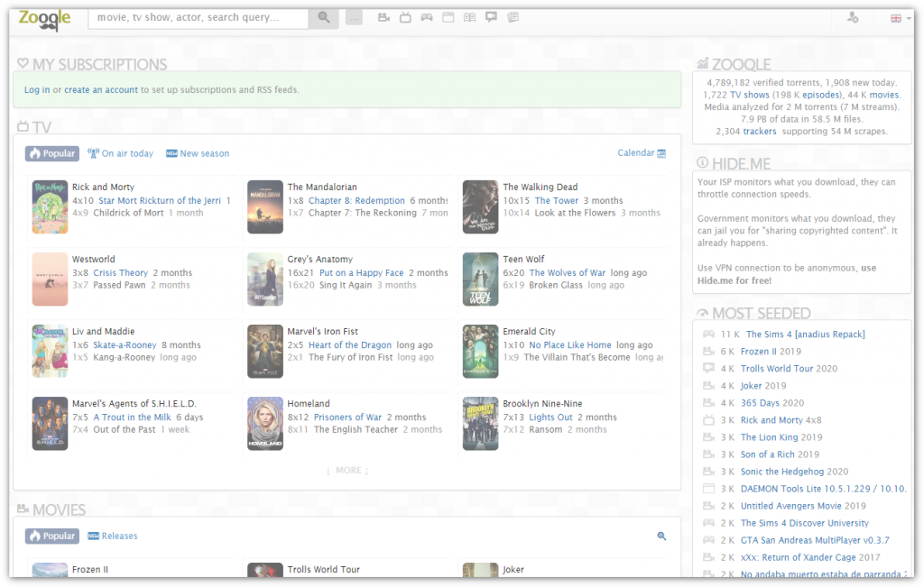Click gamepad icon beside GTA San Andreas MultiPlayer
The image size is (924, 587).
click(709, 540)
